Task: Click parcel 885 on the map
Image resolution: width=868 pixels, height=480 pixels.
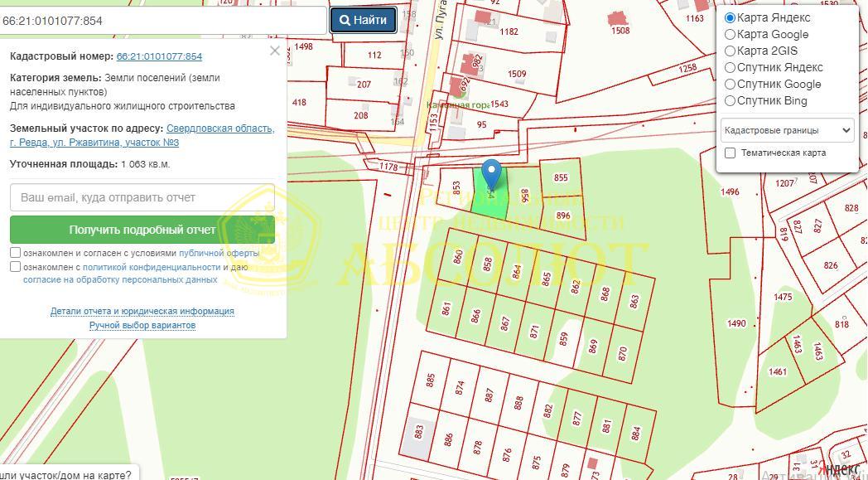Action: (431, 381)
